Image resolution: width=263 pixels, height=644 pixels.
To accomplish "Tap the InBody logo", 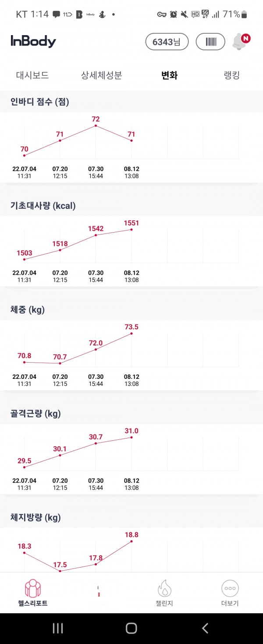I will (33, 41).
